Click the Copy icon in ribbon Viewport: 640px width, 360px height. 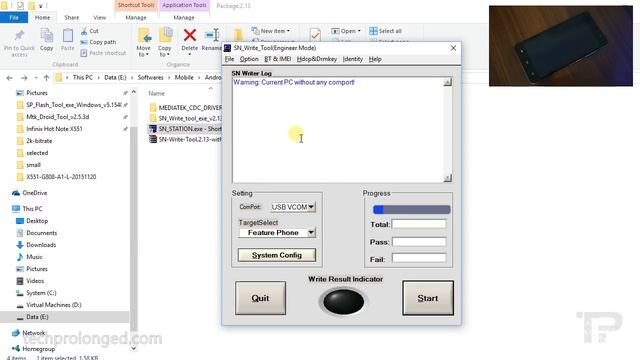click(47, 36)
